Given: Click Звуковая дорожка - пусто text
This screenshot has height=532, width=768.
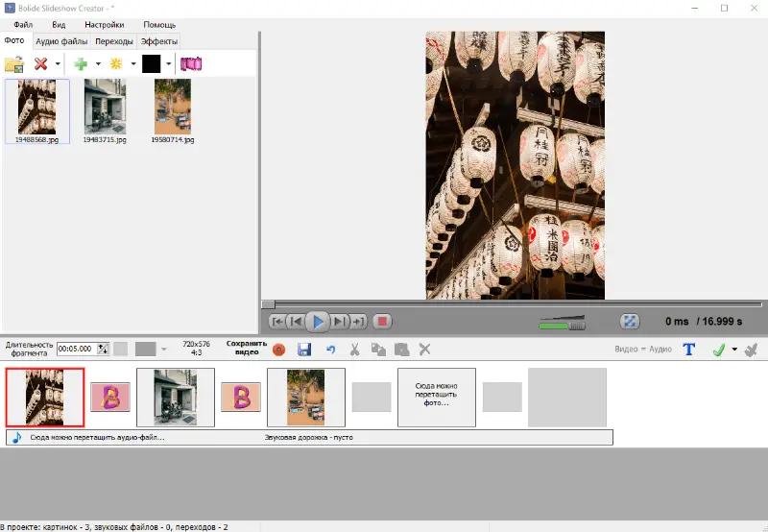Looking at the screenshot, I should click(308, 438).
